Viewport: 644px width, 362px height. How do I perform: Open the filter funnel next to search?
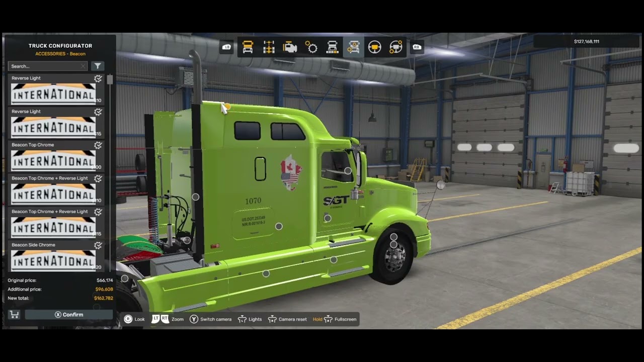tap(98, 66)
